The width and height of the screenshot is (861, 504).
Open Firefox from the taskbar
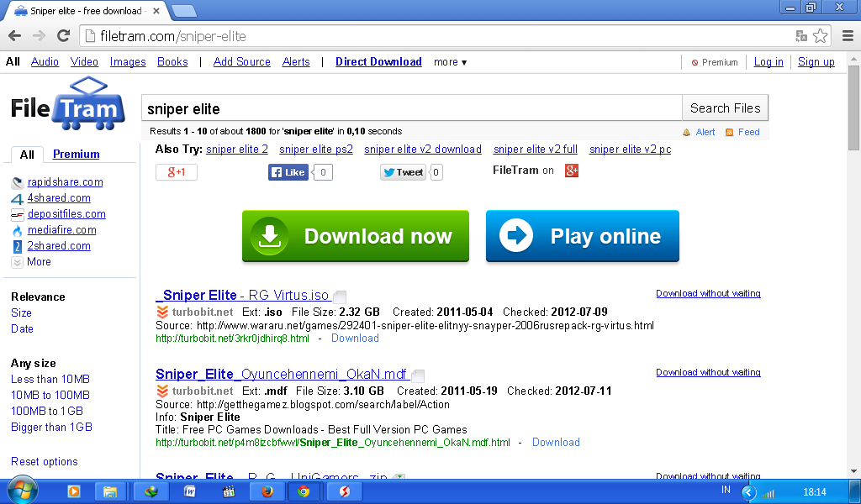click(x=267, y=491)
